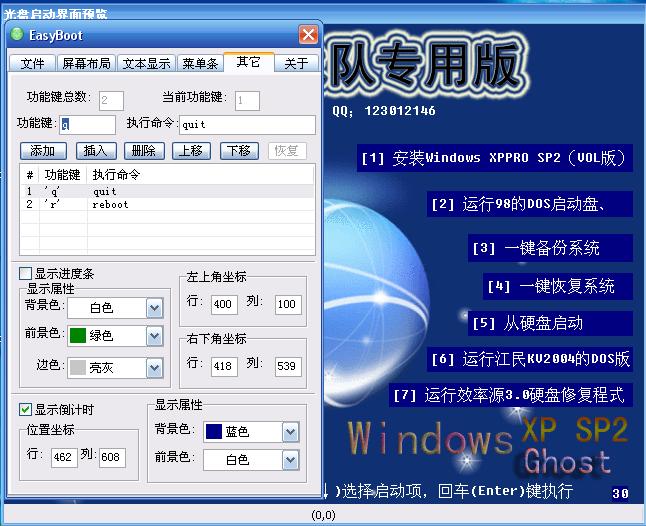The image size is (646, 526).
Task: Close the EasyBoot dialog window
Action: click(309, 35)
